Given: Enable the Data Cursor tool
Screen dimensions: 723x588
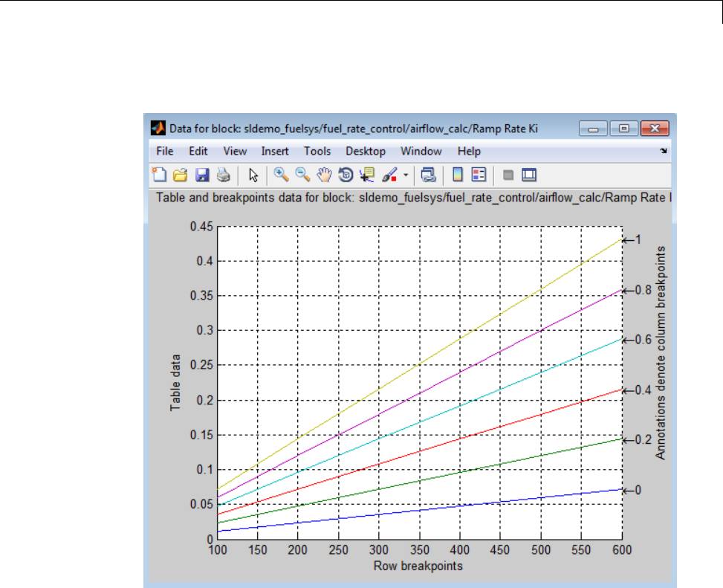Looking at the screenshot, I should [367, 175].
